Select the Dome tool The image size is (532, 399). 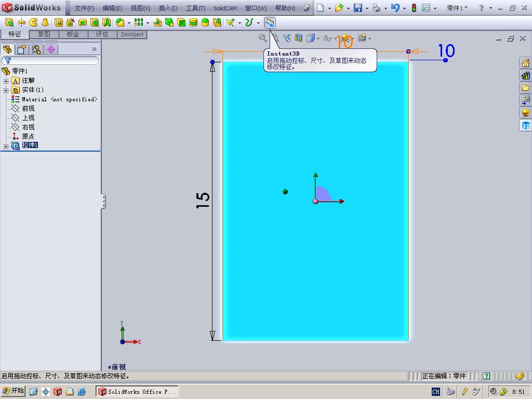tap(205, 22)
